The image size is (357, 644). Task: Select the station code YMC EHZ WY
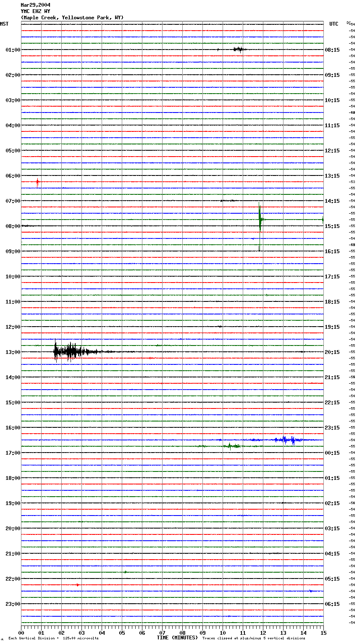point(35,11)
